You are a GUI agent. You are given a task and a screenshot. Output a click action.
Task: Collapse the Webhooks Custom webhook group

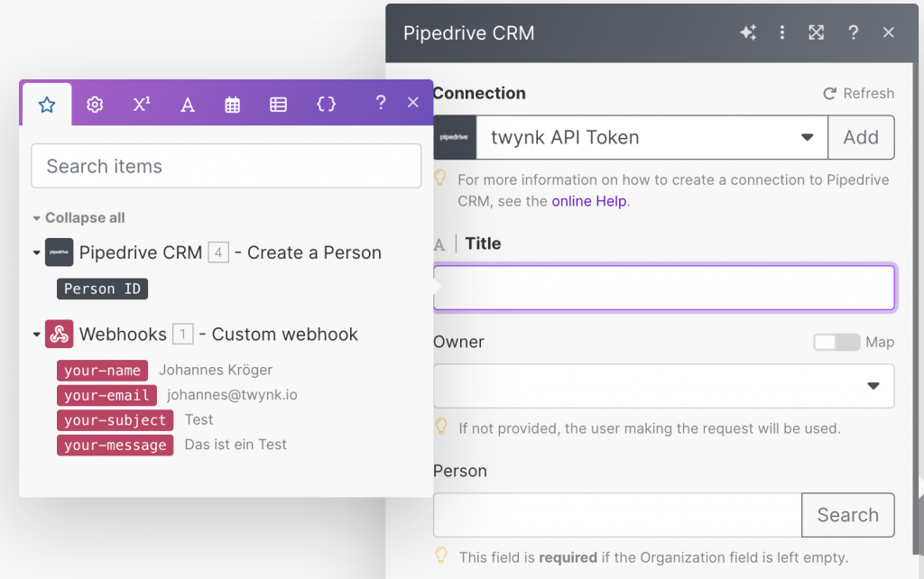pos(37,335)
